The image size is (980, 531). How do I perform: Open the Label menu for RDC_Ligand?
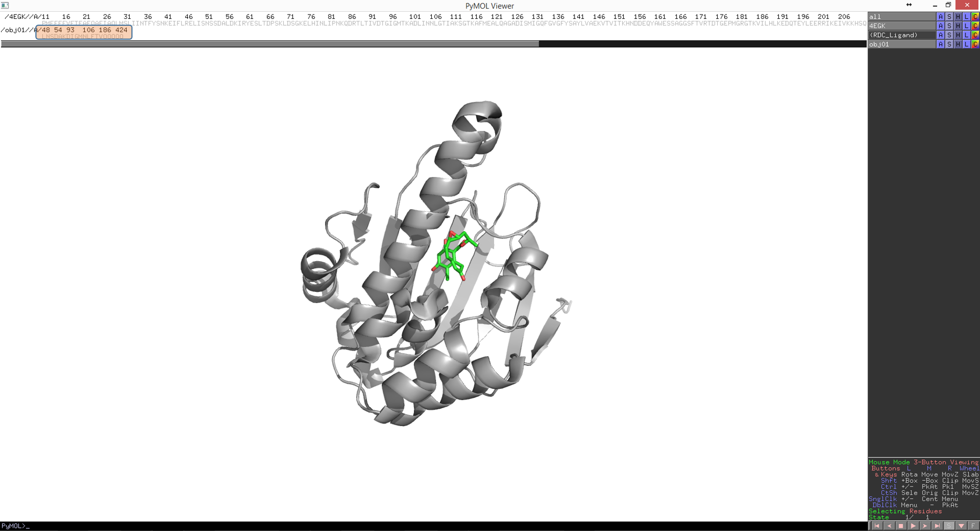point(967,35)
